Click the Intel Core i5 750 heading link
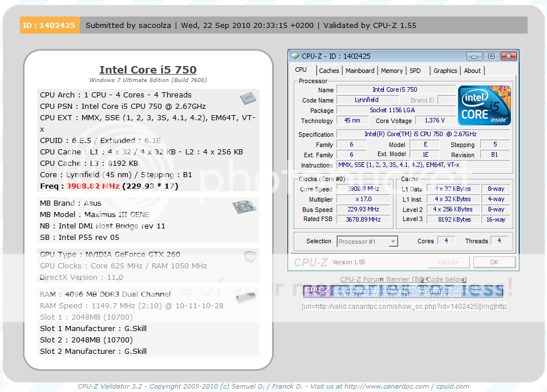Image resolution: width=547 pixels, height=392 pixels. [148, 70]
